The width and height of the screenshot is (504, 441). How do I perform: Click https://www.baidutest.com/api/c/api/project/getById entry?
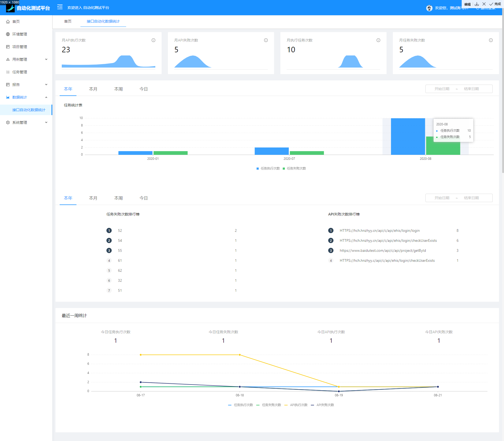(x=383, y=250)
